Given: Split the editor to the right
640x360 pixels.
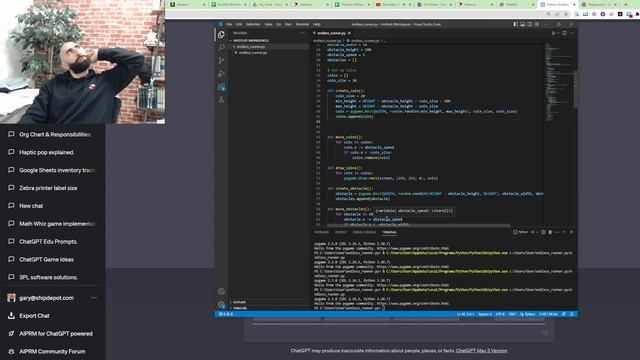Looking at the screenshot, I should click(564, 33).
